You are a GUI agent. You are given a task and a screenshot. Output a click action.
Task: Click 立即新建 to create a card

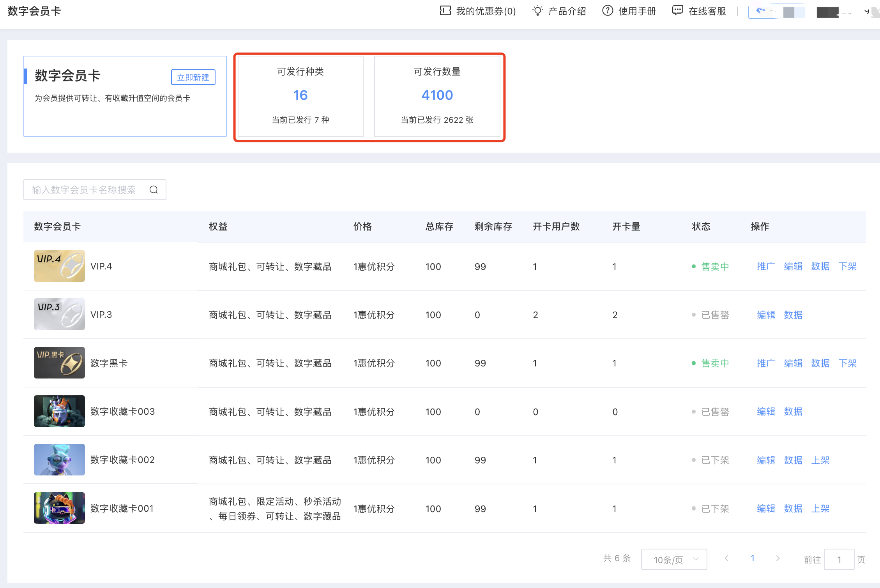193,77
